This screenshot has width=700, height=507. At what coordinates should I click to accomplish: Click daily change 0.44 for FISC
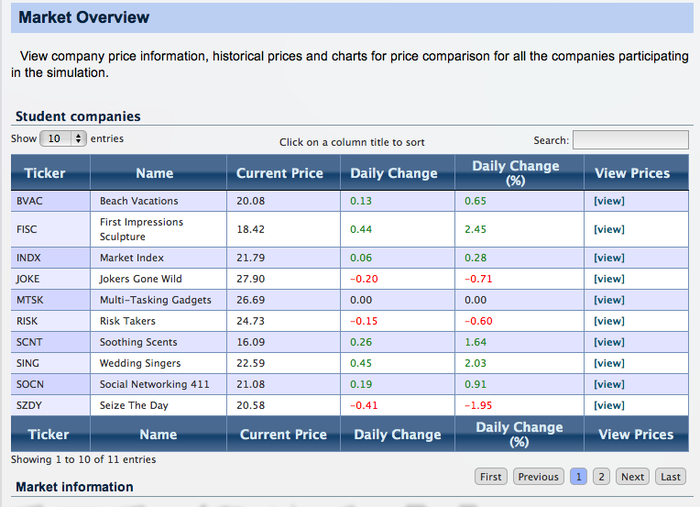(x=361, y=229)
